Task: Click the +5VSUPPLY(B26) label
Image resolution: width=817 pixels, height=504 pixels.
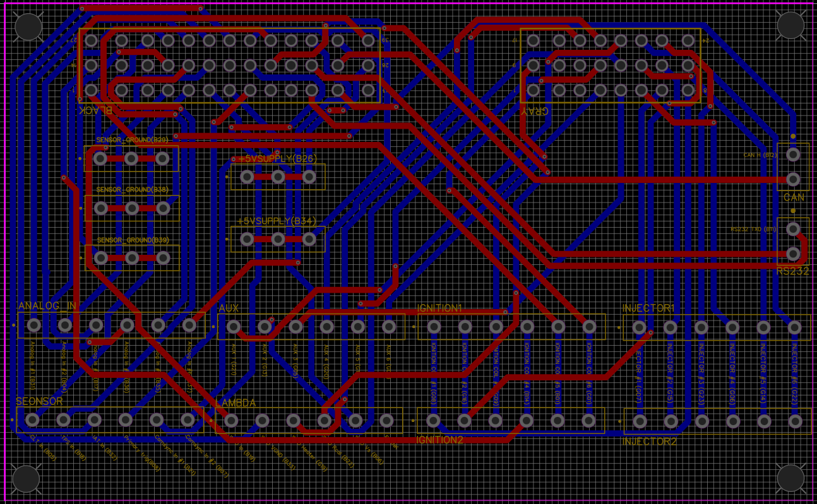Action: (277, 158)
